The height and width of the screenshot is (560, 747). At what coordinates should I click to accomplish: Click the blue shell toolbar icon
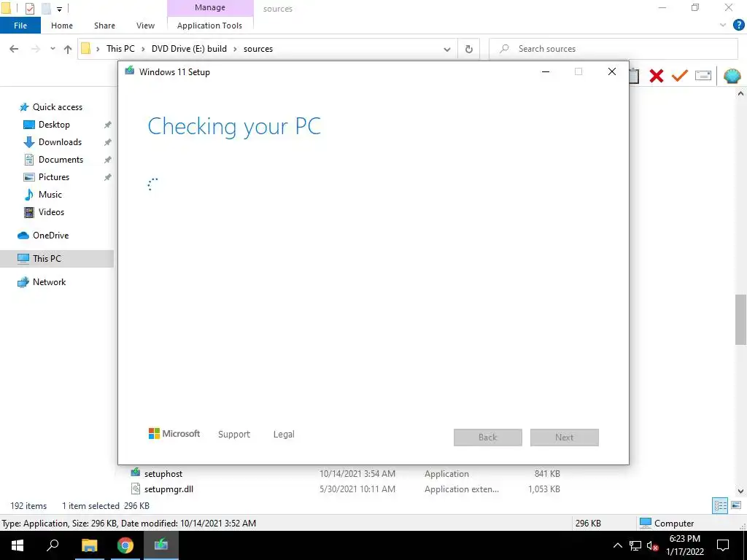pyautogui.click(x=732, y=76)
